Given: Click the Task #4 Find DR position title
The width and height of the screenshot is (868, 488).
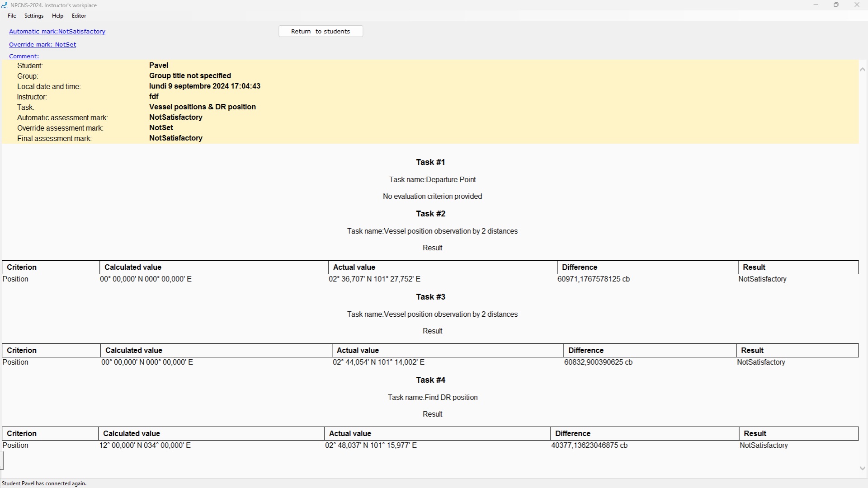Looking at the screenshot, I should click(x=432, y=398).
